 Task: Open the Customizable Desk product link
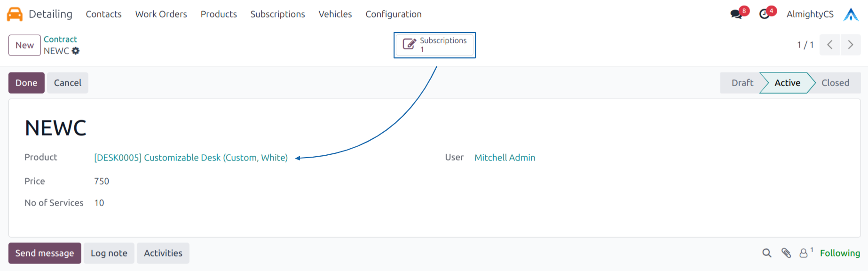(x=190, y=158)
